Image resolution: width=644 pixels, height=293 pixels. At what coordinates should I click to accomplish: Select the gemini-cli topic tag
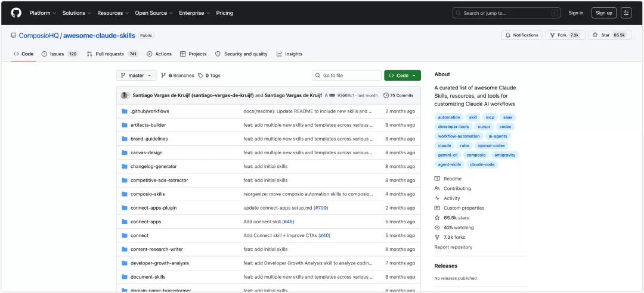coord(448,155)
